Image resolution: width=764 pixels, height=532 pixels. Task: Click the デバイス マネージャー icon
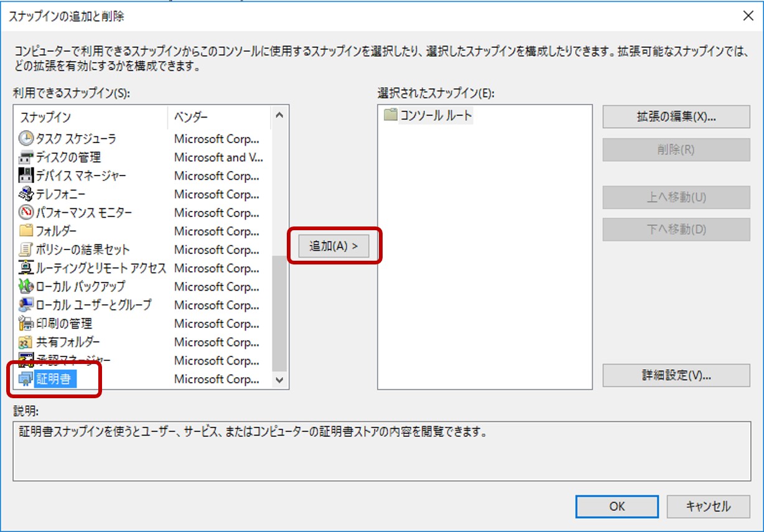click(x=26, y=176)
